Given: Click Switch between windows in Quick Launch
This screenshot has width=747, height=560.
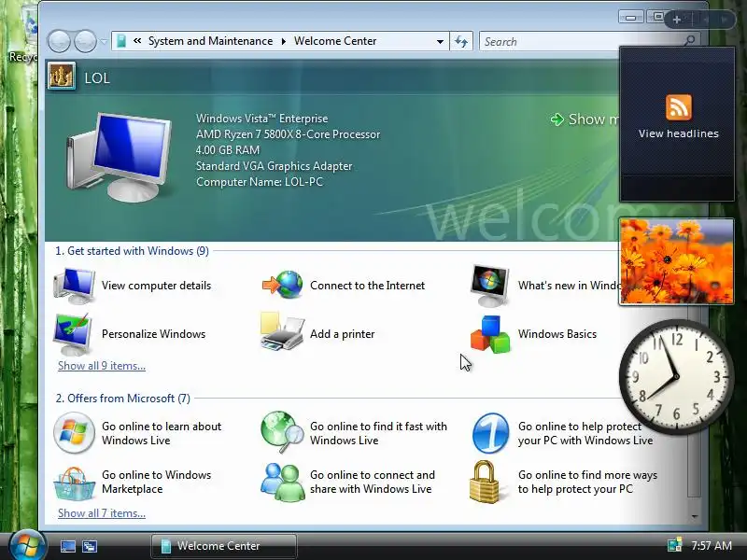Looking at the screenshot, I should [x=90, y=546].
